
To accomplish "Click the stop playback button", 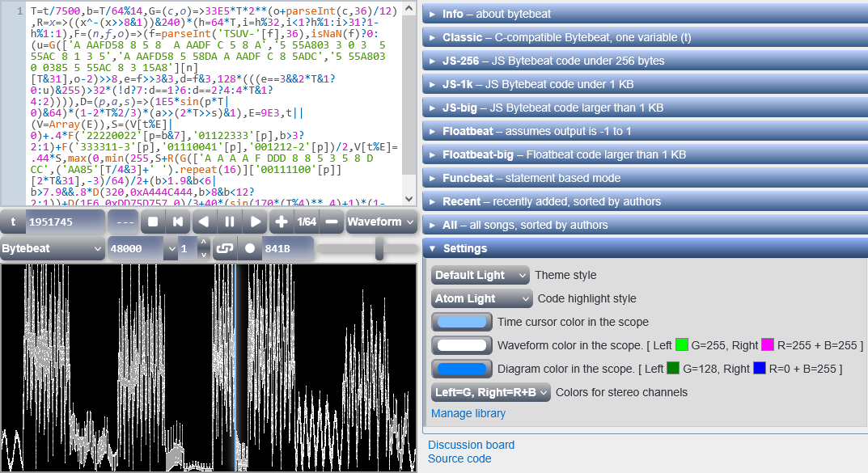I will click(152, 222).
